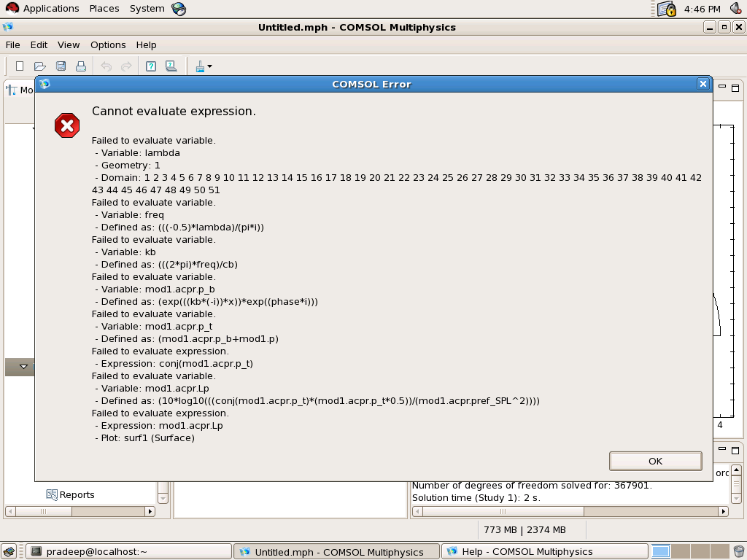Open the Help menu
The height and width of the screenshot is (560, 747).
[x=146, y=44]
